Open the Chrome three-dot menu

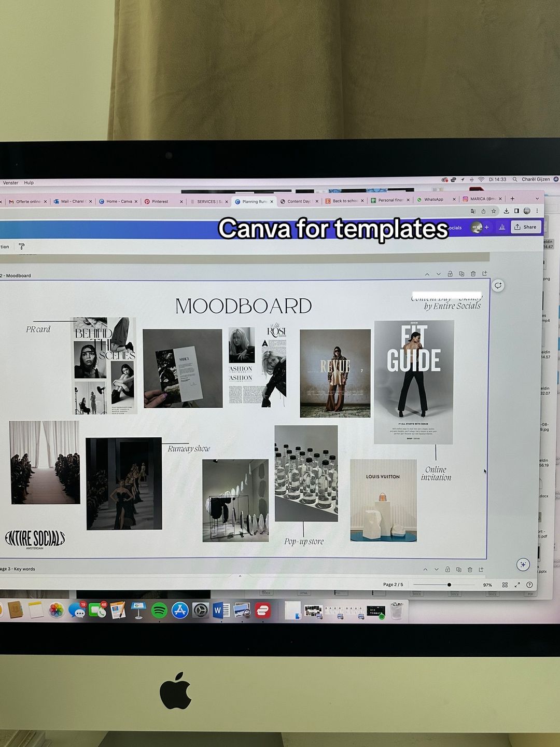(x=537, y=211)
